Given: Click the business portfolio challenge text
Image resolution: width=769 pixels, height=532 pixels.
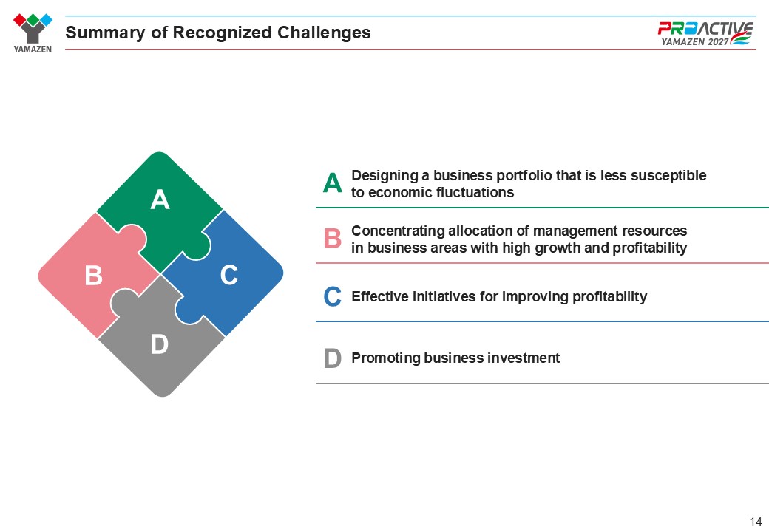Looking at the screenshot, I should [529, 184].
